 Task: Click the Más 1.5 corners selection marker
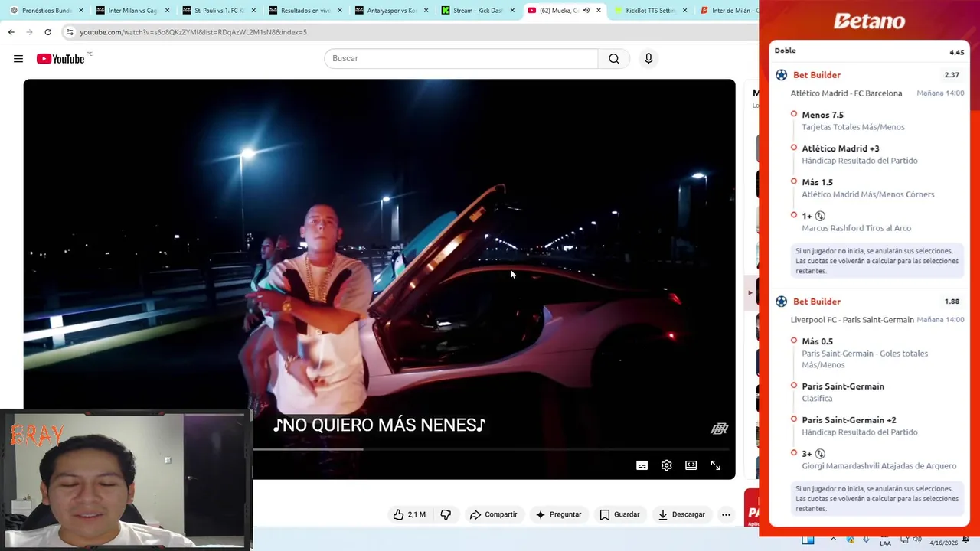[x=794, y=181]
